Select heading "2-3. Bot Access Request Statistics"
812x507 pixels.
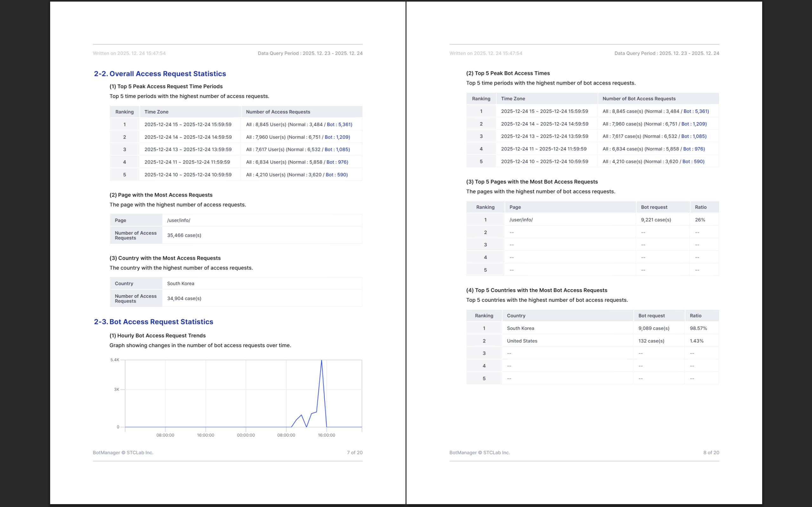pos(154,322)
